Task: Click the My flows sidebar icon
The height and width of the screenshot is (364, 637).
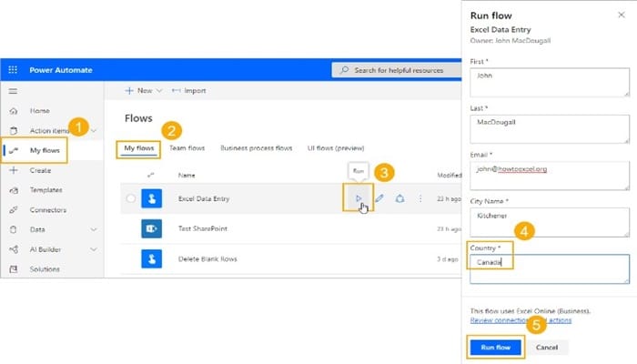Action: [x=14, y=151]
